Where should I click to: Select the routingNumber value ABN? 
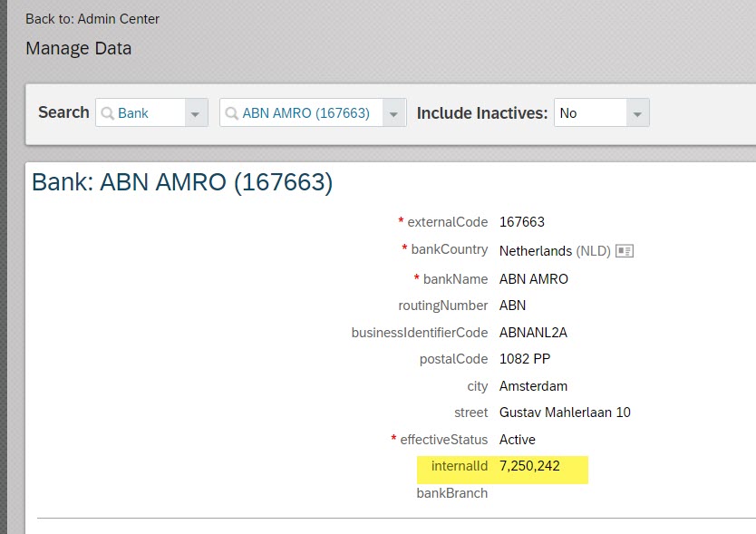(x=512, y=306)
